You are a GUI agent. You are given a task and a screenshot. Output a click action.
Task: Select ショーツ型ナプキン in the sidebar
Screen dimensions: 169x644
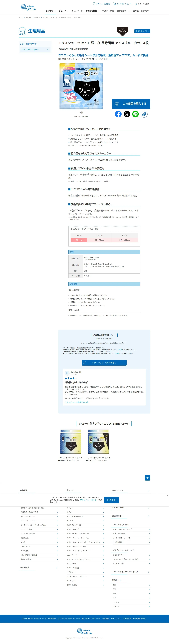pyautogui.click(x=28, y=44)
